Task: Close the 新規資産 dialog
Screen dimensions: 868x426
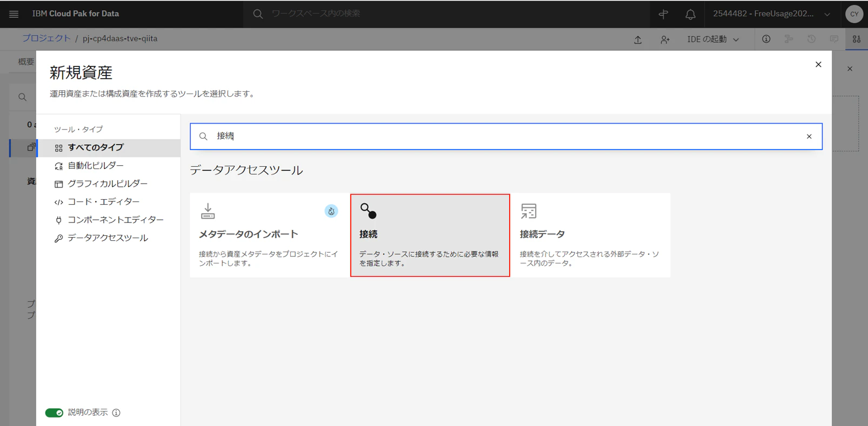Action: click(818, 64)
